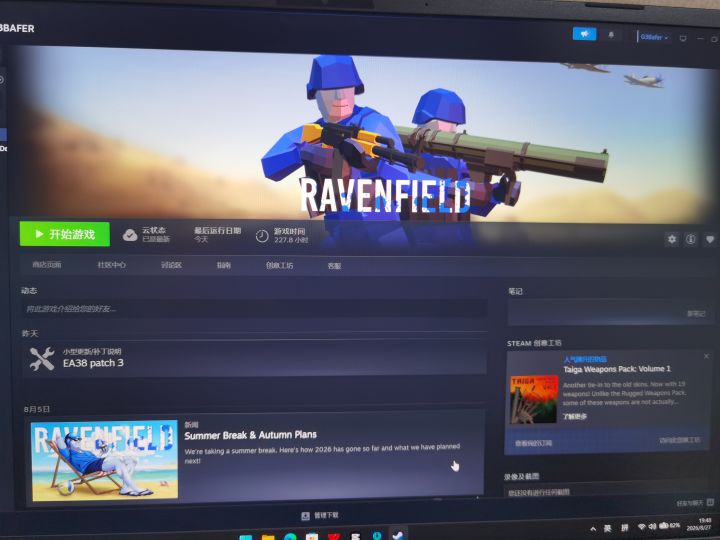This screenshot has height=540, width=720.
Task: Open the 社区中心 community hub tab
Action: (x=112, y=265)
